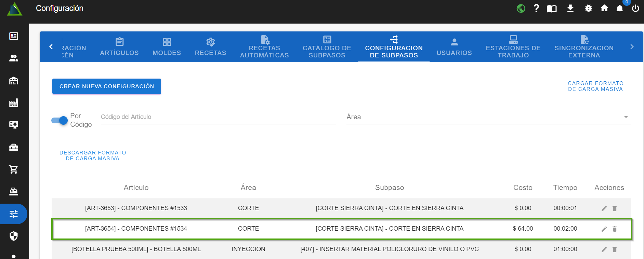Click the notifications bell icon
644x259 pixels.
coord(619,9)
